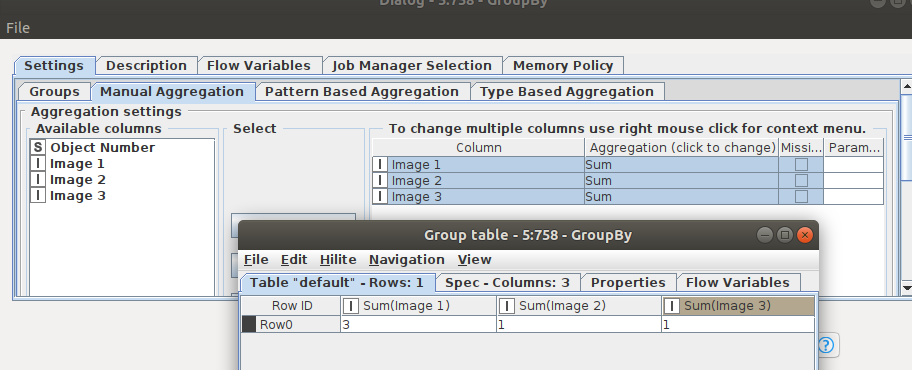
Task: Open the Properties tab in Group table
Action: (x=628, y=283)
